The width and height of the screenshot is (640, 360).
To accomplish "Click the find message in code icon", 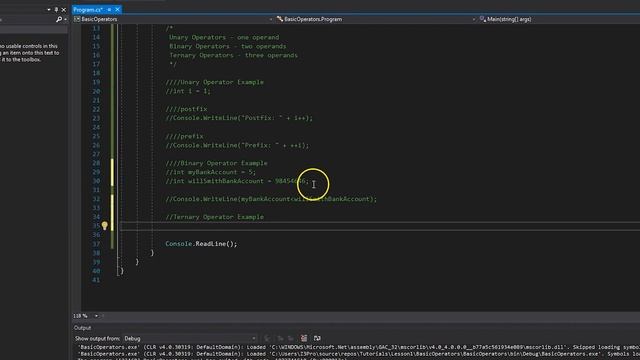I will [267, 338].
